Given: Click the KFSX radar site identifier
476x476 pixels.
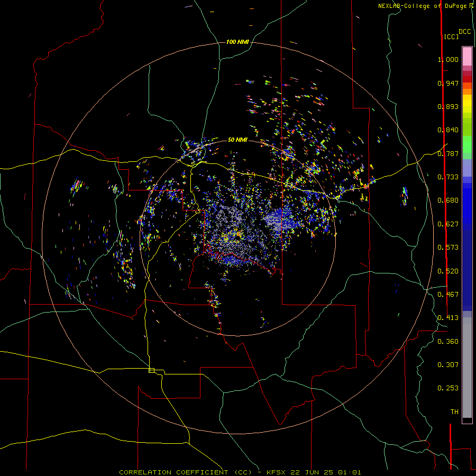Looking at the screenshot, I should click(276, 472).
